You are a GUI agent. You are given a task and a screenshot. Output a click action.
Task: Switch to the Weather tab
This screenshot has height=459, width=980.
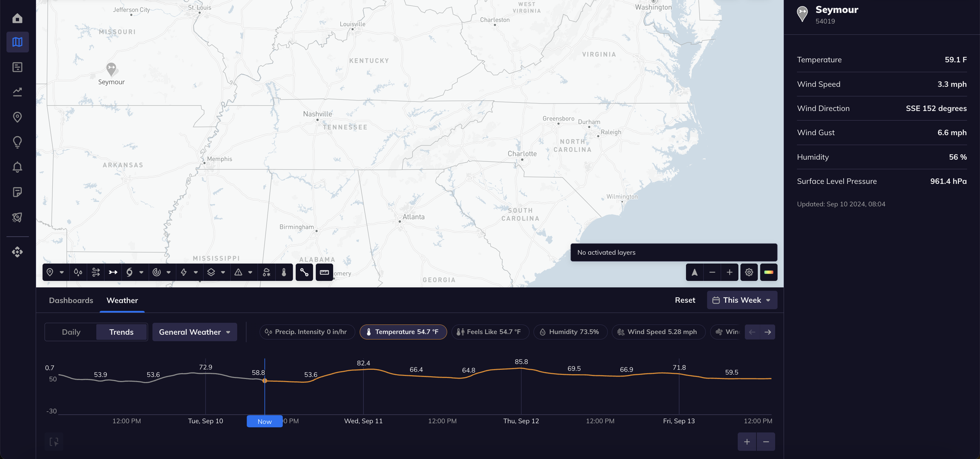click(x=122, y=300)
